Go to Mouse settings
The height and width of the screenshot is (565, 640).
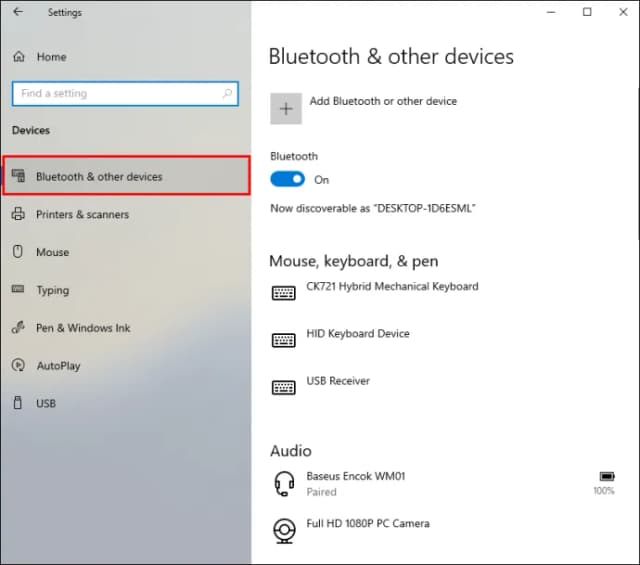tap(52, 253)
